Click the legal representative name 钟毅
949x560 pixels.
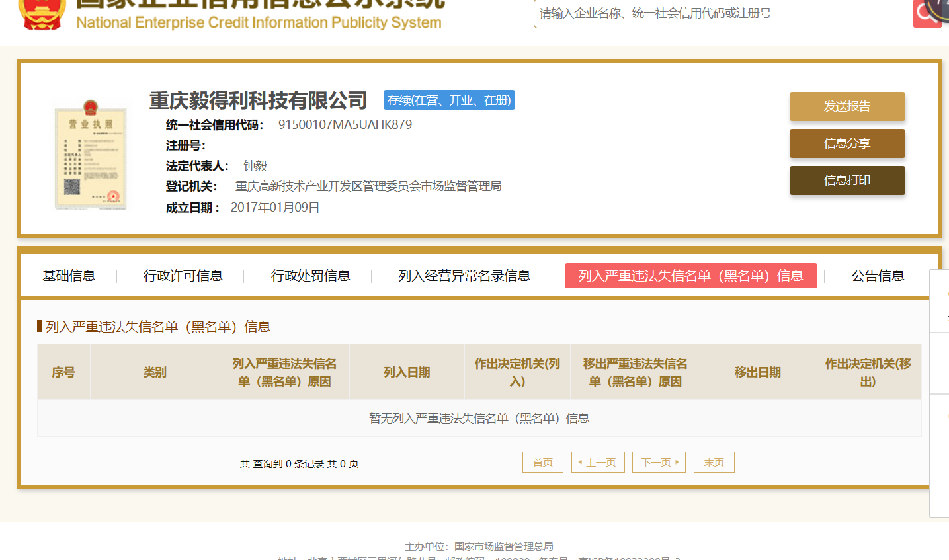pyautogui.click(x=255, y=166)
